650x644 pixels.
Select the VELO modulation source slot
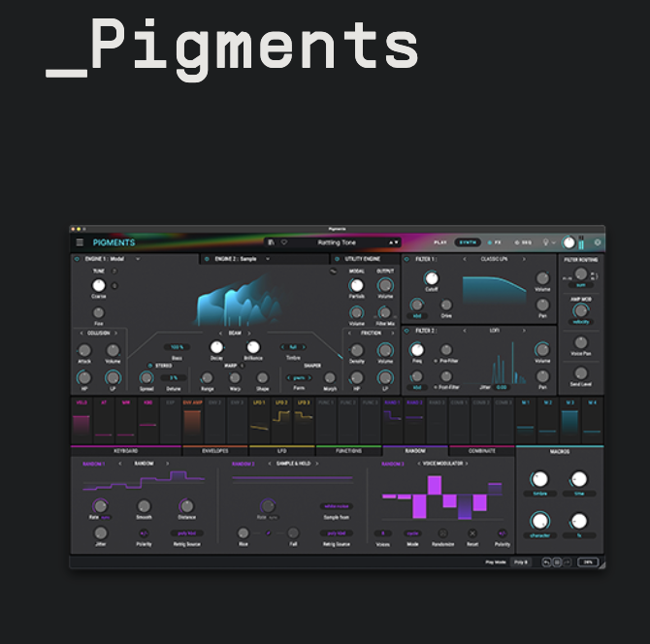[81, 420]
